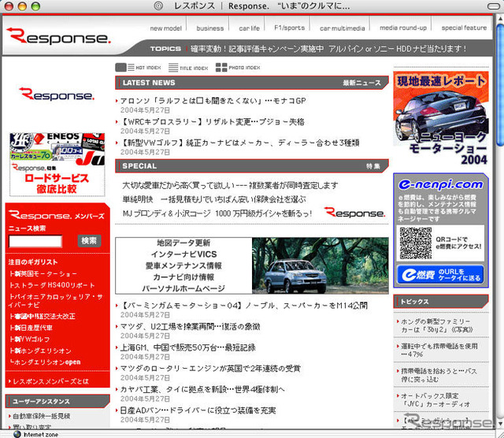Open the business tab

pyautogui.click(x=210, y=28)
